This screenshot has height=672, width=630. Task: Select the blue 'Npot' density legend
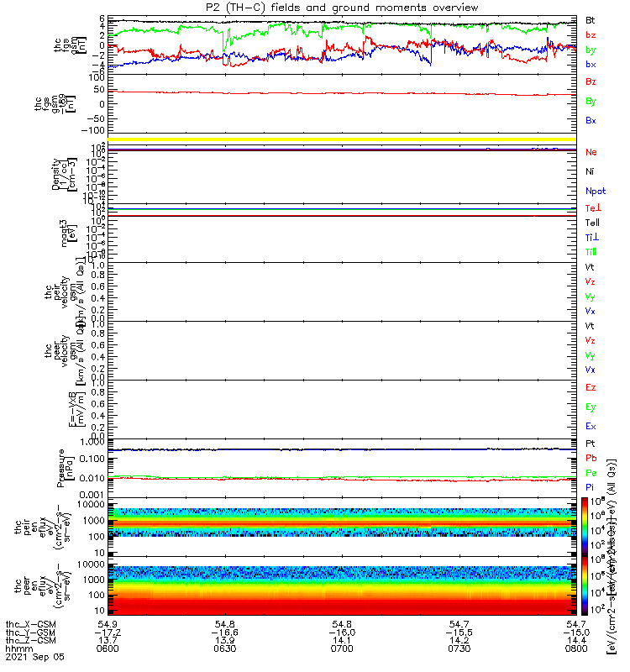(596, 192)
